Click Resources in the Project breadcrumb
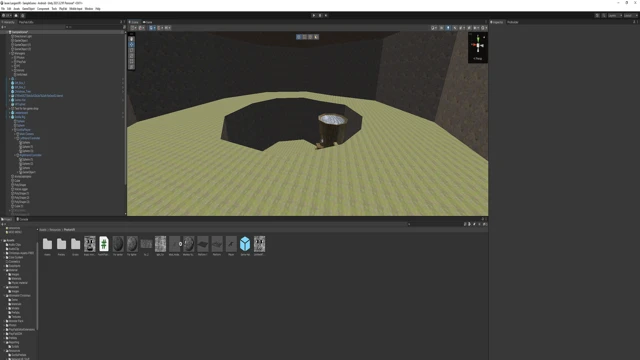 click(55, 230)
